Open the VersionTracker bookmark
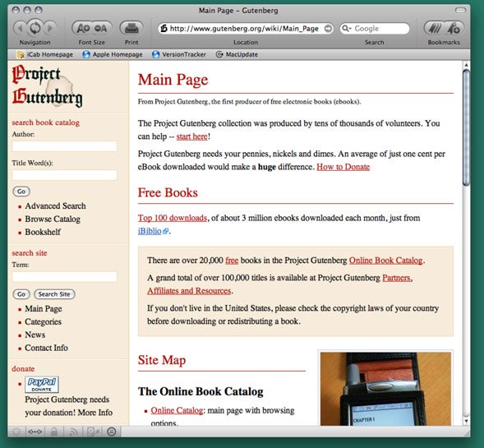484x448 pixels. point(179,54)
